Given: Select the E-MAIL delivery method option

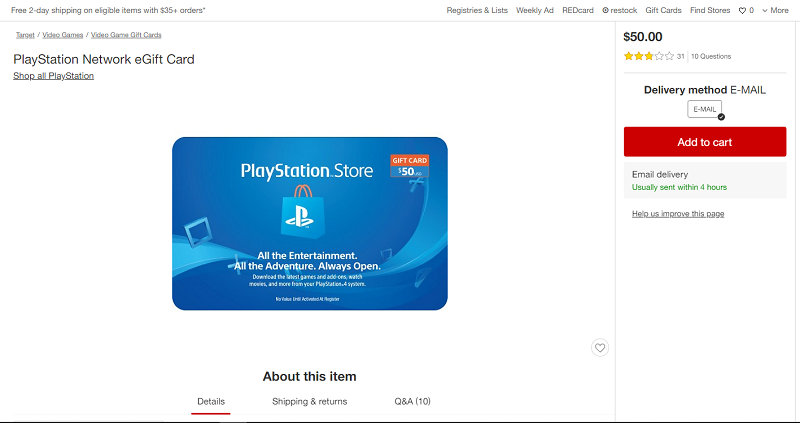Looking at the screenshot, I should click(705, 109).
